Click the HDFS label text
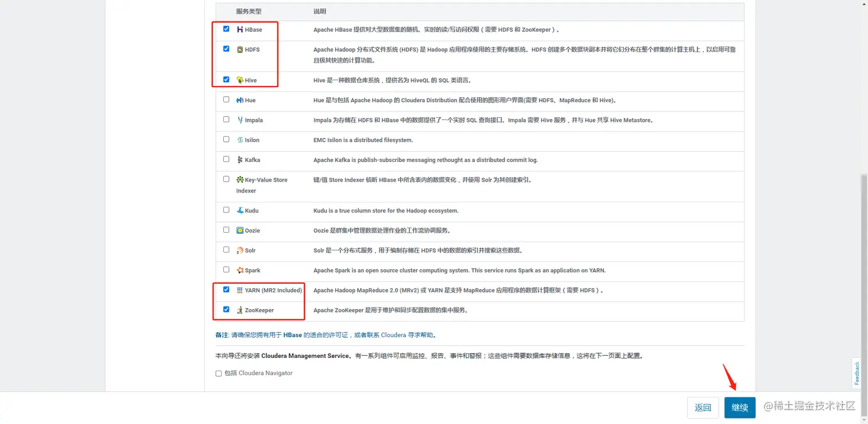 [252, 50]
